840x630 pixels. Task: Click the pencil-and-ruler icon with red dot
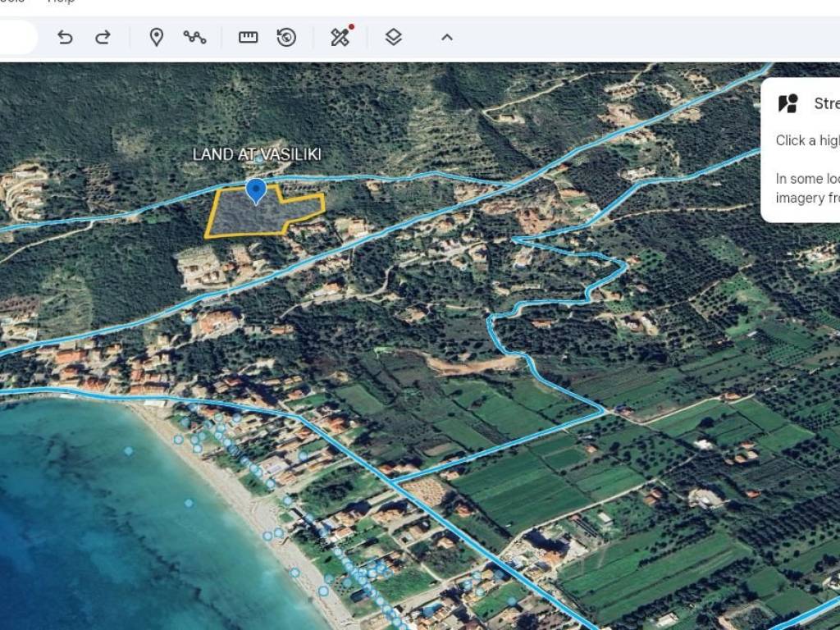pyautogui.click(x=340, y=37)
